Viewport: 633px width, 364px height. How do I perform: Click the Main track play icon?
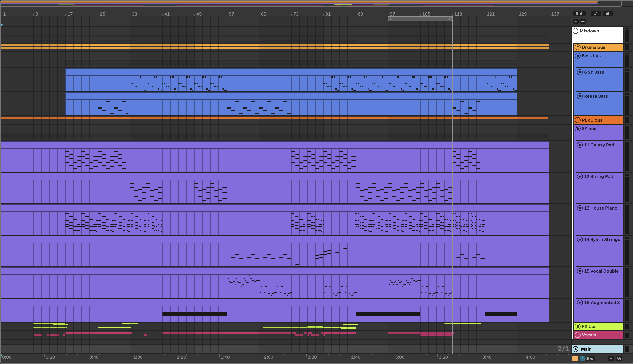pos(575,349)
